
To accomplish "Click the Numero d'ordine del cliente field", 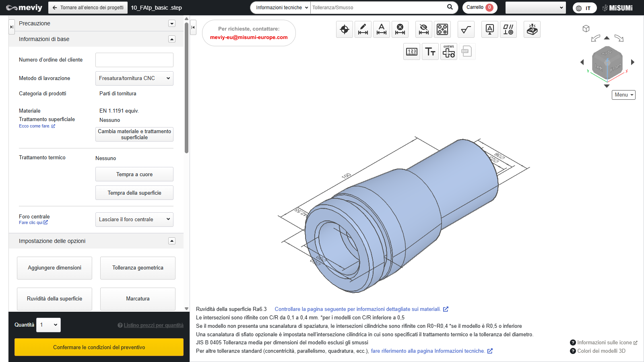I will click(134, 60).
